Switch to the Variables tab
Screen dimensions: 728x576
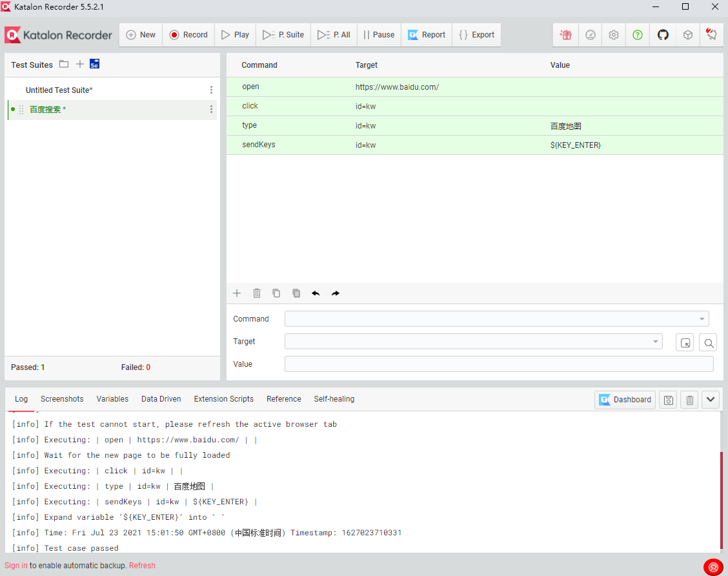[x=112, y=399]
